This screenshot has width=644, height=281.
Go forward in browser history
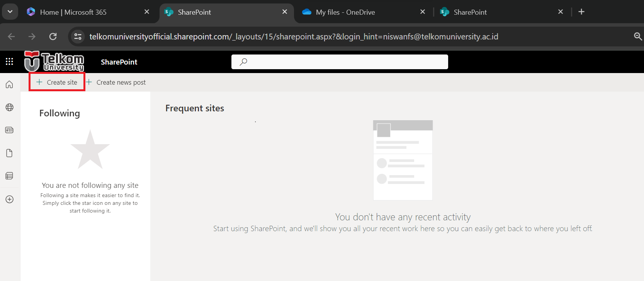[x=32, y=36]
